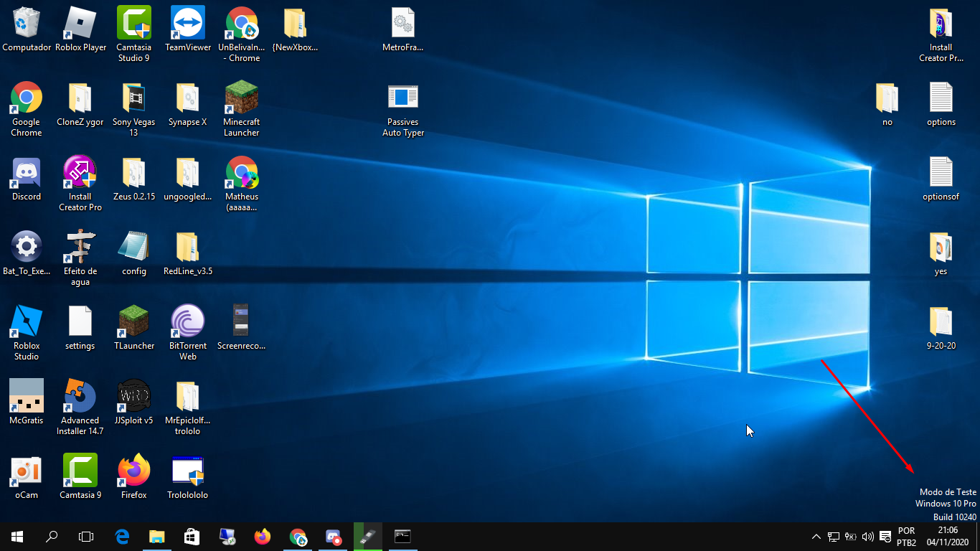Open Task View on taskbar
The width and height of the screenshot is (980, 551).
click(x=86, y=537)
